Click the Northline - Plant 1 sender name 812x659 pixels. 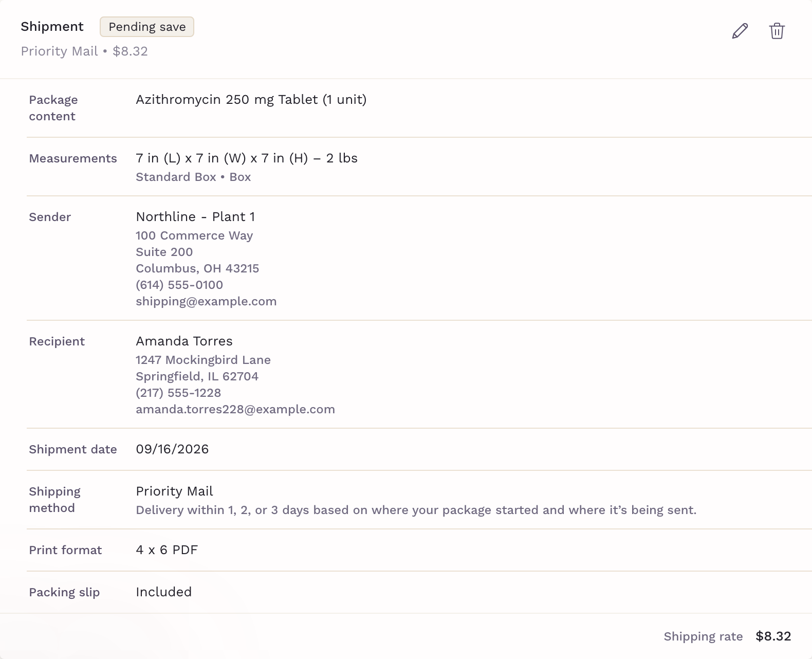[x=195, y=216]
